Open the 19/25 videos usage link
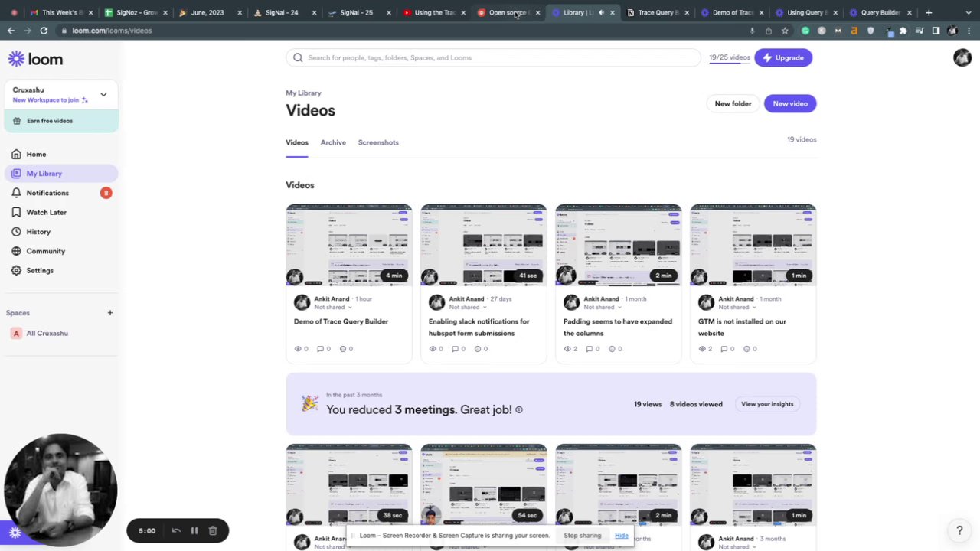This screenshot has height=551, width=980. pos(729,57)
